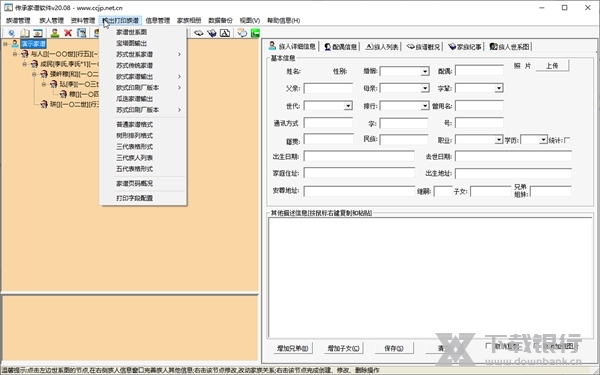This screenshot has width=600, height=375.
Task: Open the 世代 dropdown
Action: pos(348,106)
